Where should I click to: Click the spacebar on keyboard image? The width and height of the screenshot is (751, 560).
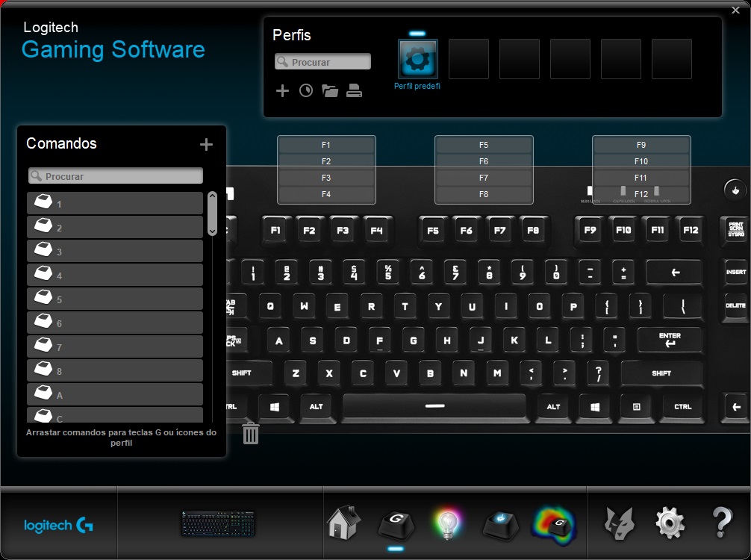click(x=434, y=407)
